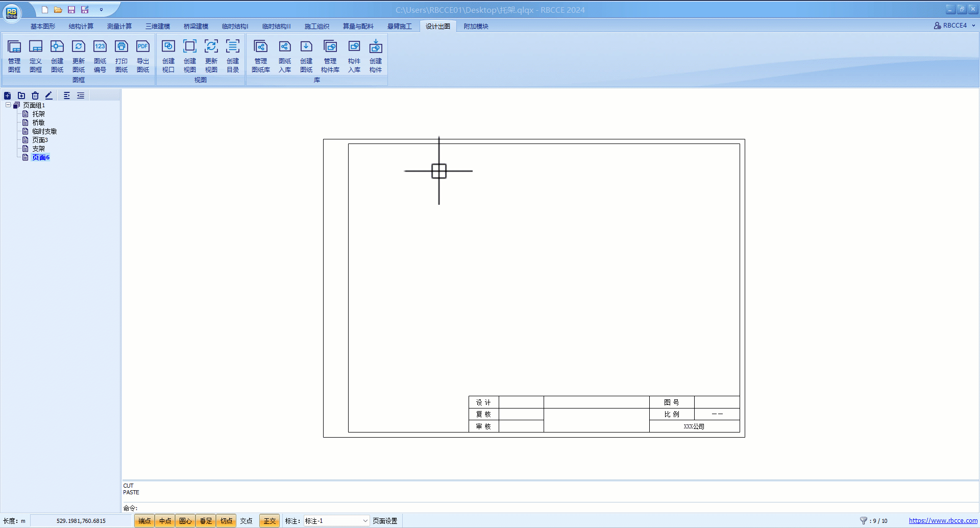Select the 临时支墩 page in tree
This screenshot has height=528, width=980.
[44, 131]
